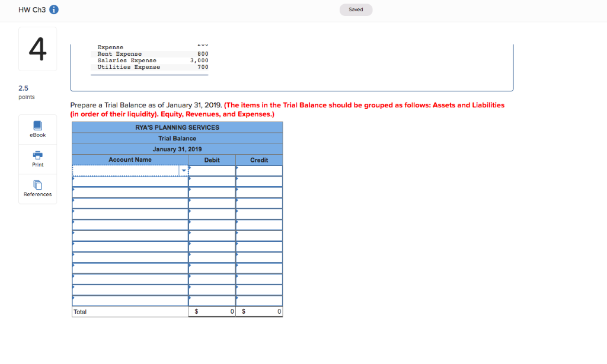Select the Total row debit field
Viewport: 607px width, 364px height.
[x=212, y=311]
